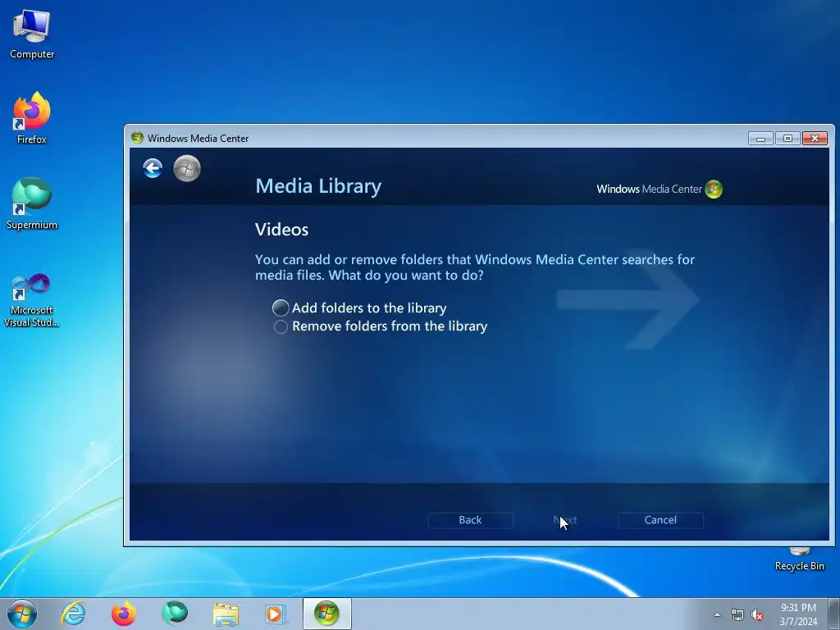Select Add folders to the library
840x630 pixels.
359,308
